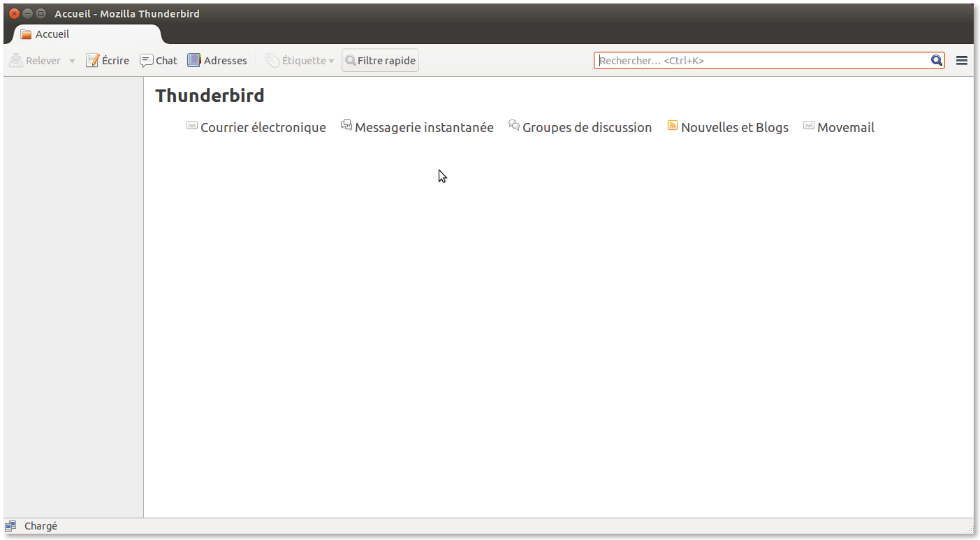The width and height of the screenshot is (980, 540).
Task: Toggle the Filtre rapide button
Action: [381, 61]
